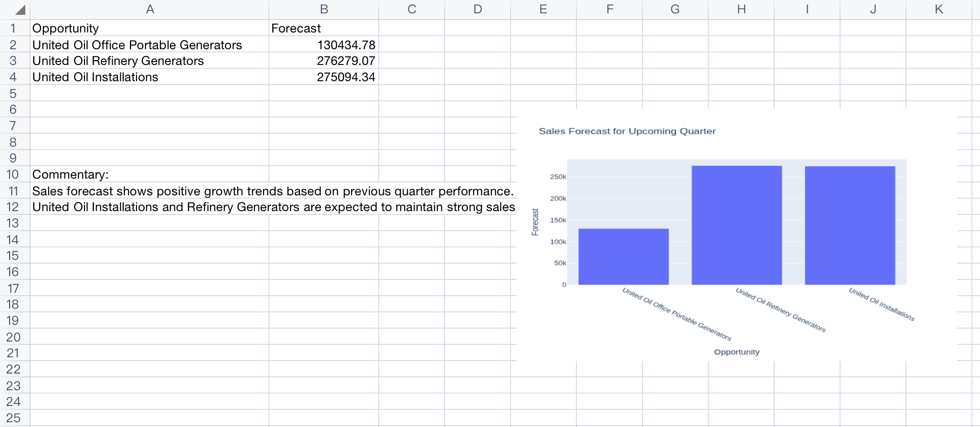Select cell 'United Oil Office Portable Generators'
This screenshot has width=980, height=427.
point(149,44)
